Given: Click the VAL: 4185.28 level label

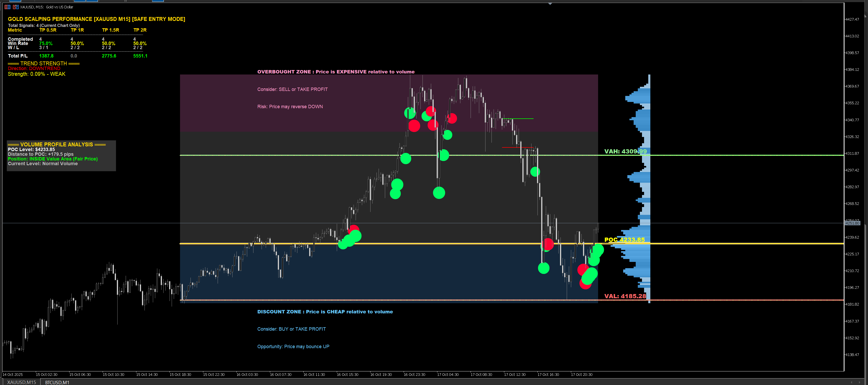Looking at the screenshot, I should coord(625,296).
